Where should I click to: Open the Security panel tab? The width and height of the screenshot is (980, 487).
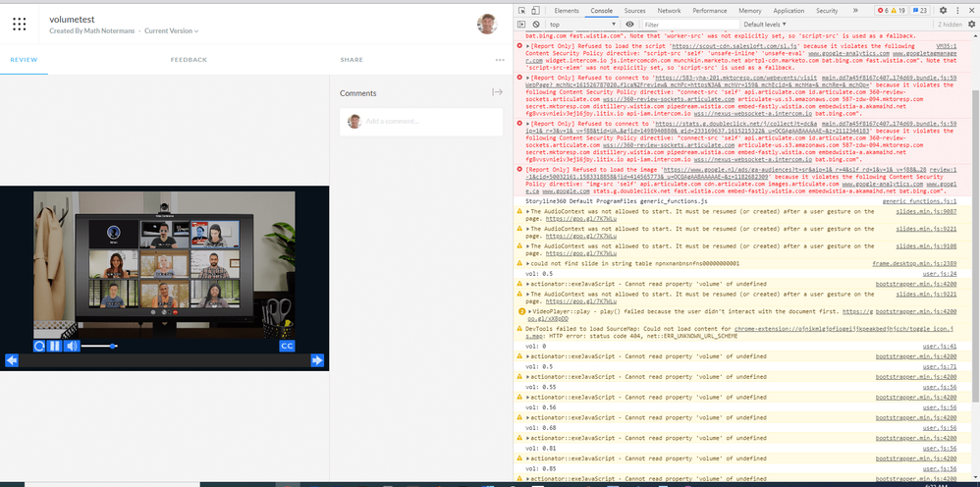[x=826, y=11]
